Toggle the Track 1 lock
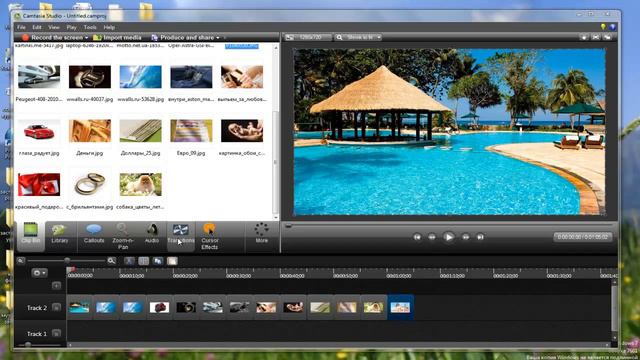 pos(56,333)
